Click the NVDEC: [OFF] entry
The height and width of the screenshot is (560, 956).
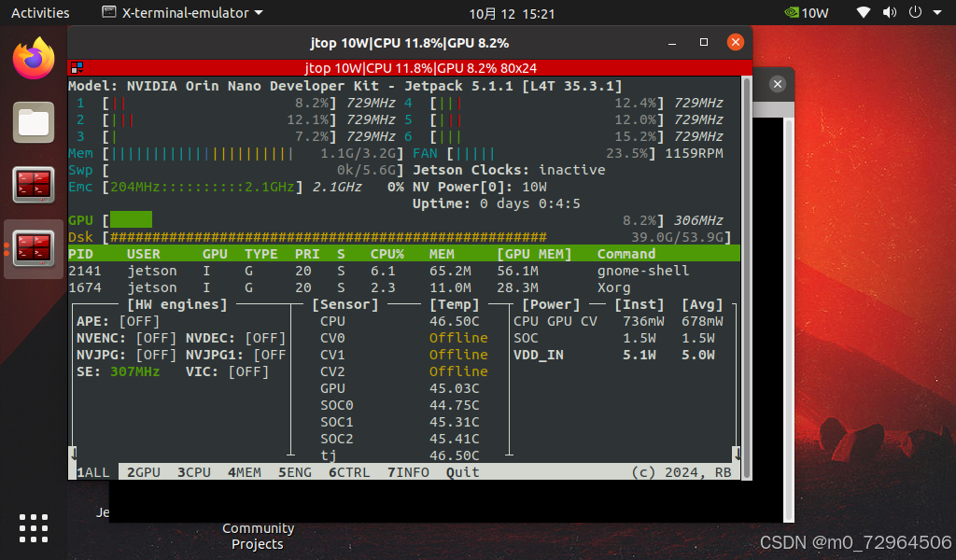pos(236,338)
